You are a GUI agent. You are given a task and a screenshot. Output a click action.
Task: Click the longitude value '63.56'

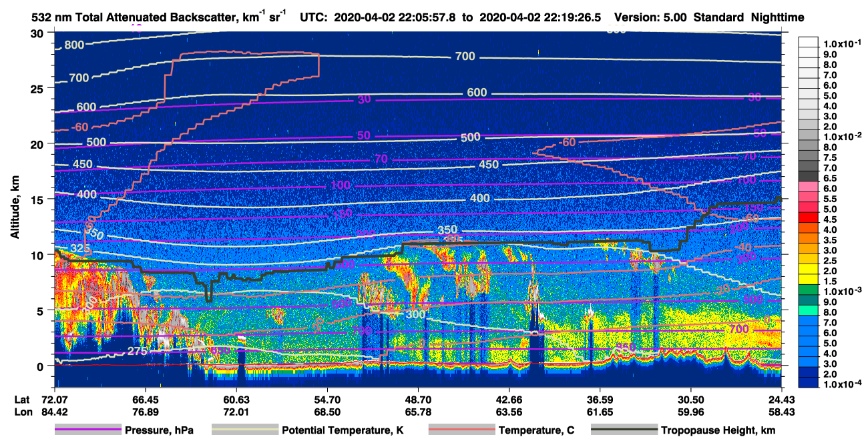tap(509, 412)
